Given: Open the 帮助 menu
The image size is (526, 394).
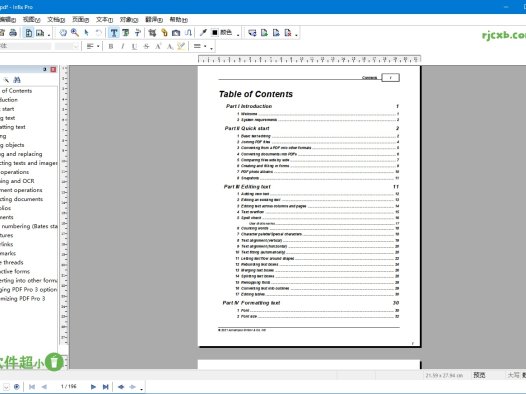Looking at the screenshot, I should (178, 20).
